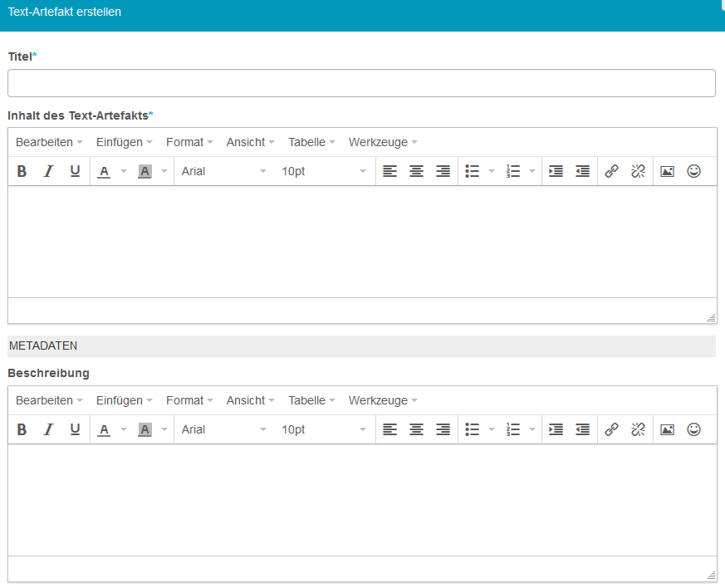Insert bullet list in the Inhalt editor
725x588 pixels.
473,171
